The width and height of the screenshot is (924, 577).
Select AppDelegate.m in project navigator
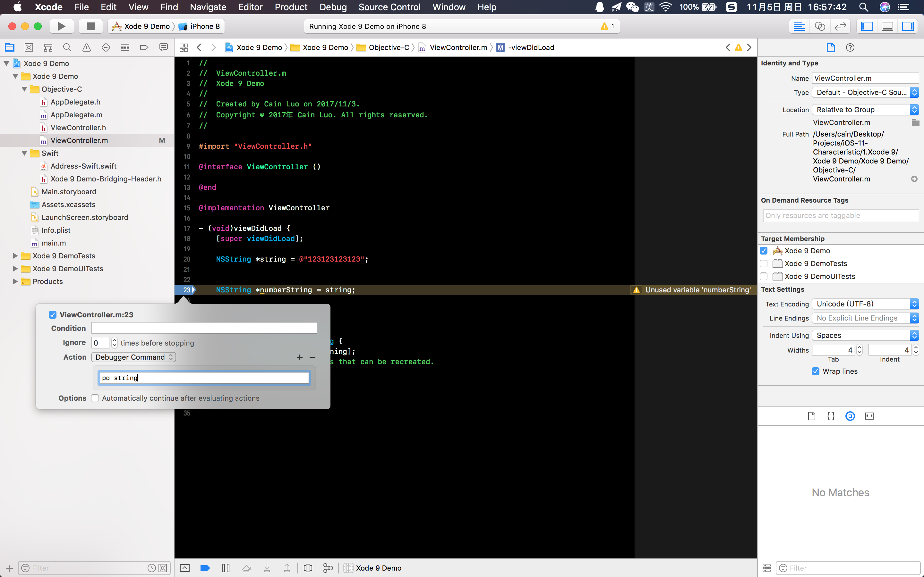tap(76, 114)
